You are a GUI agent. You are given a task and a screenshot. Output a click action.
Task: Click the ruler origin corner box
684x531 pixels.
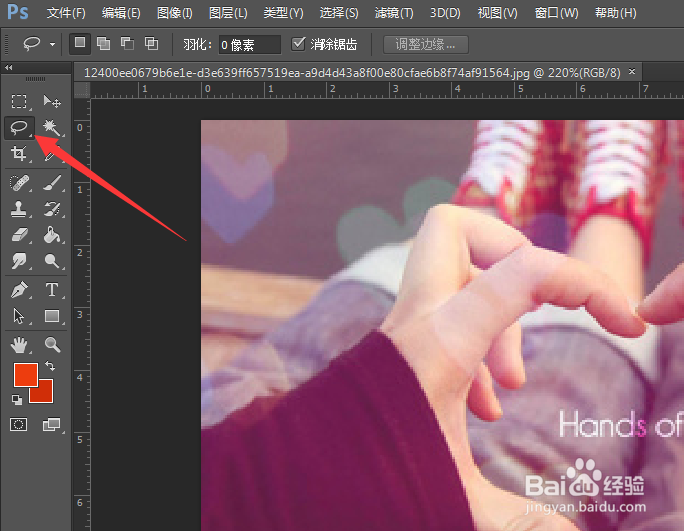click(x=82, y=90)
